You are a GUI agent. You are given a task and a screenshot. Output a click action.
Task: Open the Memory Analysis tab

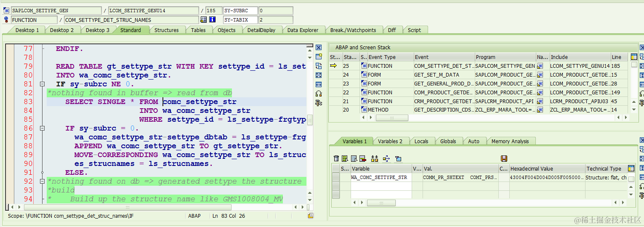pyautogui.click(x=510, y=141)
